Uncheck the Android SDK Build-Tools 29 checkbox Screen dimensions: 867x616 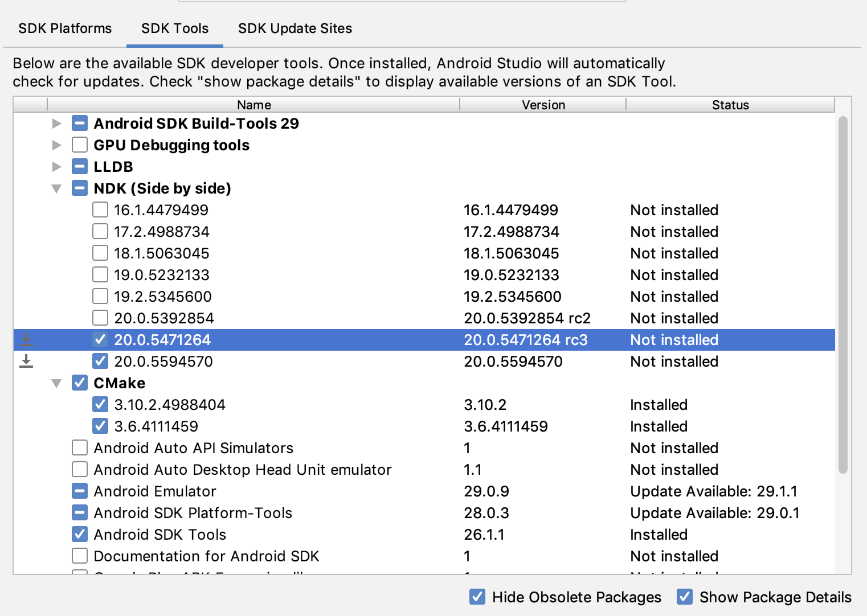(x=79, y=123)
